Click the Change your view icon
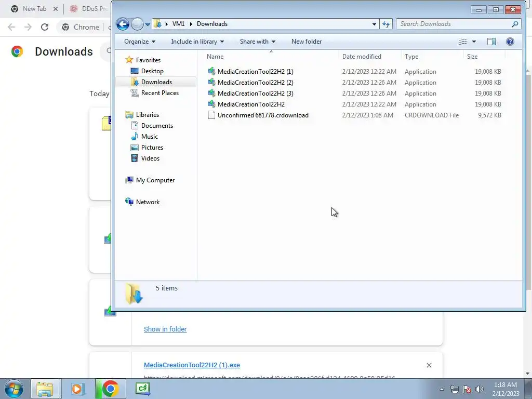 (x=462, y=42)
